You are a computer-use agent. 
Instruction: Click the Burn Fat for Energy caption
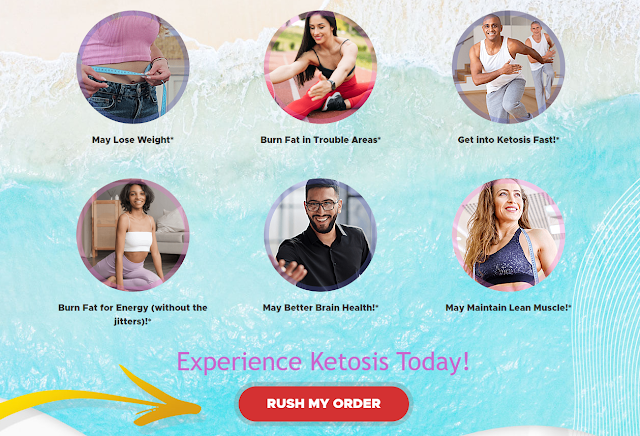pyautogui.click(x=133, y=314)
